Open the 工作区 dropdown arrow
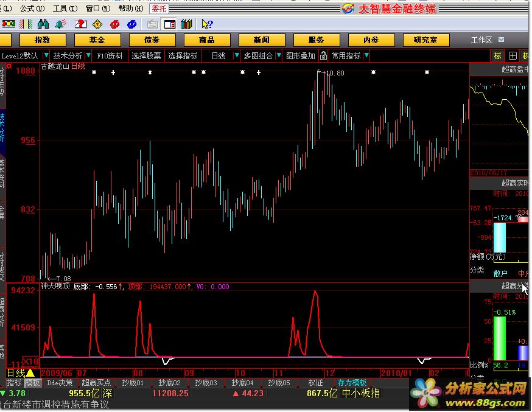Image resolution: width=532 pixels, height=412 pixels. 501,40
